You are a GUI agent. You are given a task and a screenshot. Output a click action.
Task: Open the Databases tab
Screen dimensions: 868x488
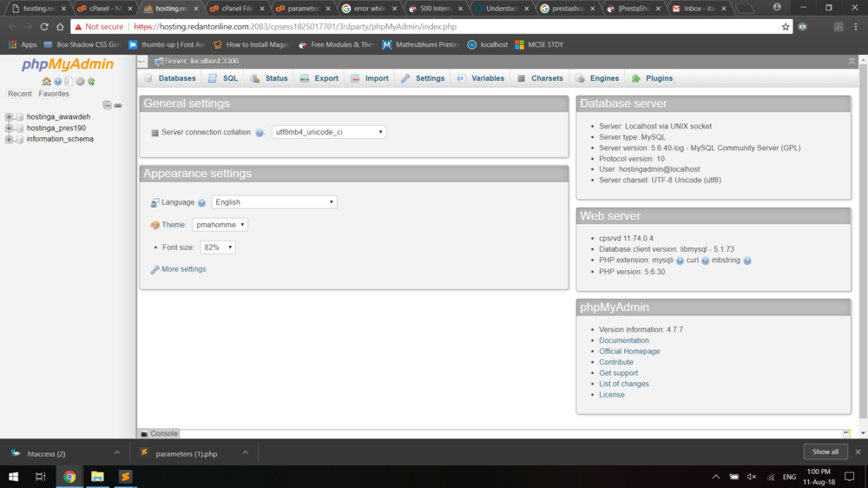point(170,78)
